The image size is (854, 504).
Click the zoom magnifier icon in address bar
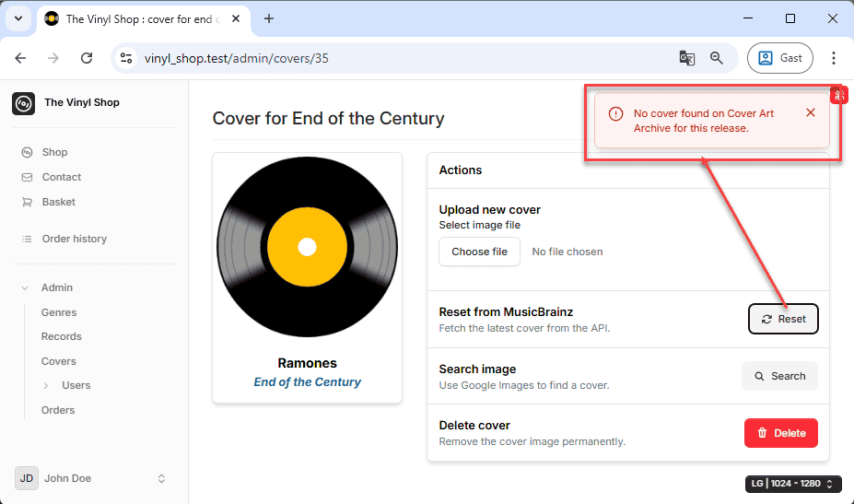point(716,58)
